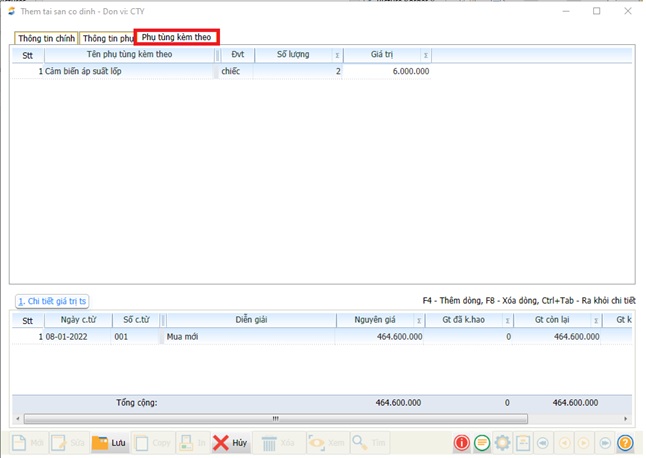Open the Số lượng column filter arrow
Viewport: 646px width, 458px height.
[336, 56]
